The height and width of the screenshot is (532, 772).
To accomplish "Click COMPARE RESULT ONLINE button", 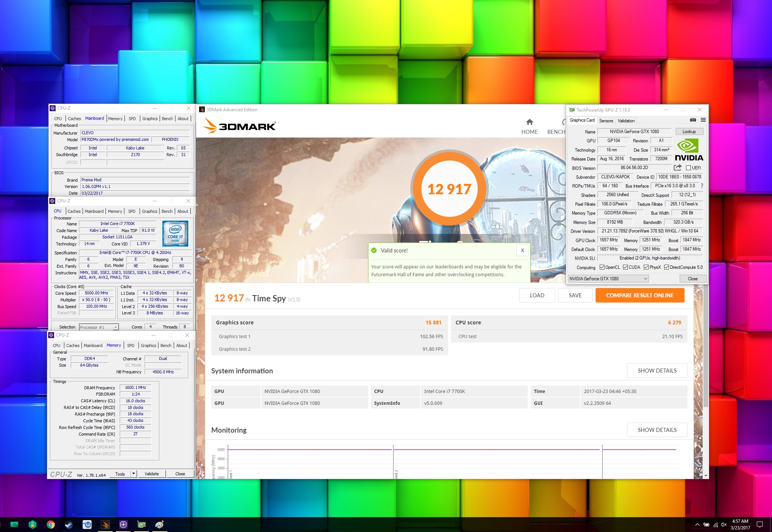I will [640, 295].
